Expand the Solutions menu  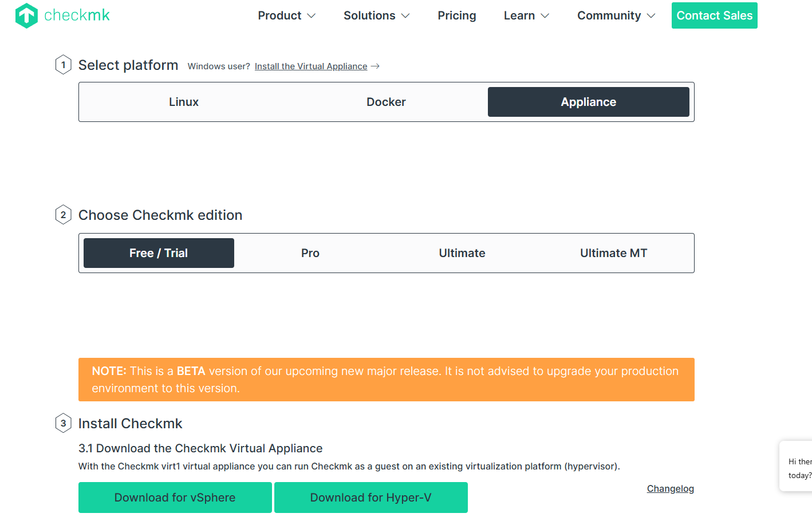click(x=377, y=15)
